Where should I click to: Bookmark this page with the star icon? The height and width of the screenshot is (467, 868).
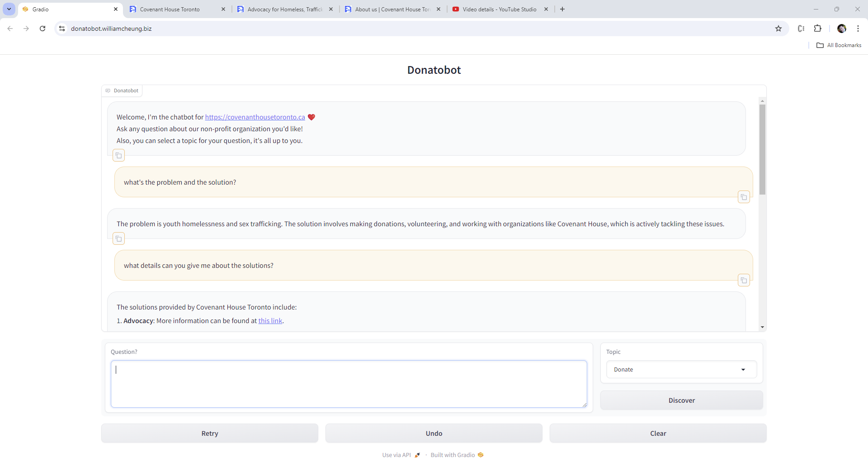[778, 29]
